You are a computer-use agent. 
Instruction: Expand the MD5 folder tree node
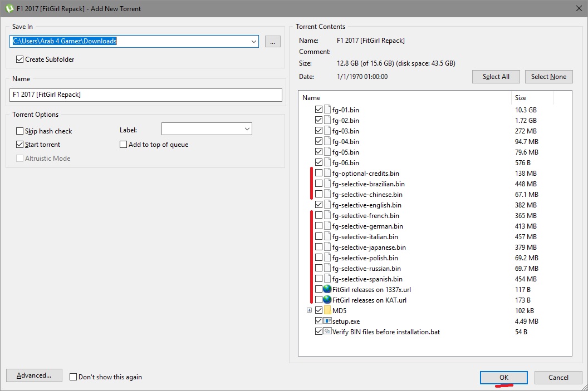310,310
